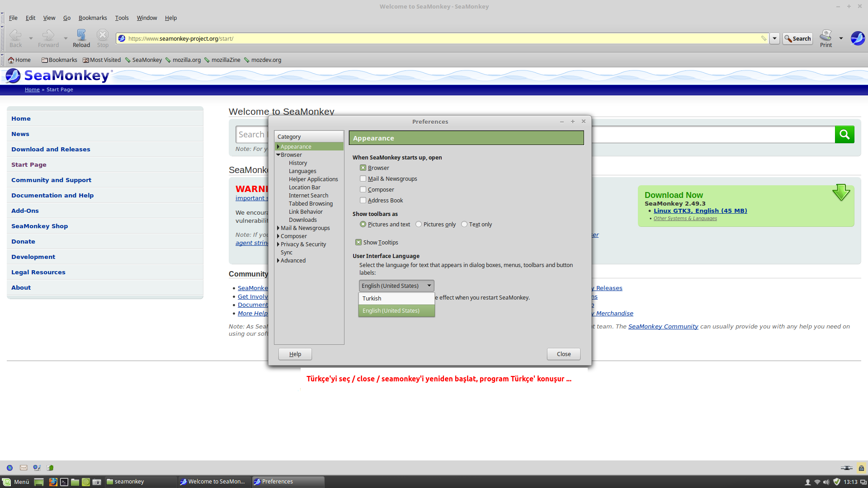Click the Close button in Preferences
868x488 pixels.
[563, 354]
